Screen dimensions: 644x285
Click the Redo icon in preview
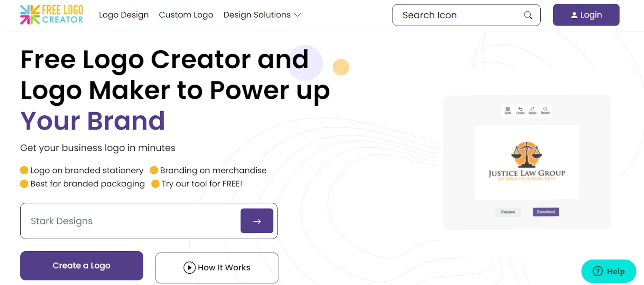533,110
